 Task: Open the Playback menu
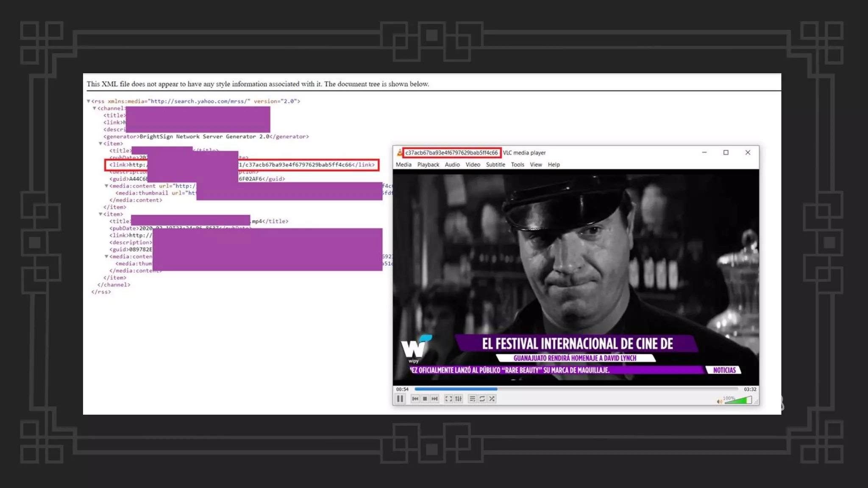[x=428, y=165]
